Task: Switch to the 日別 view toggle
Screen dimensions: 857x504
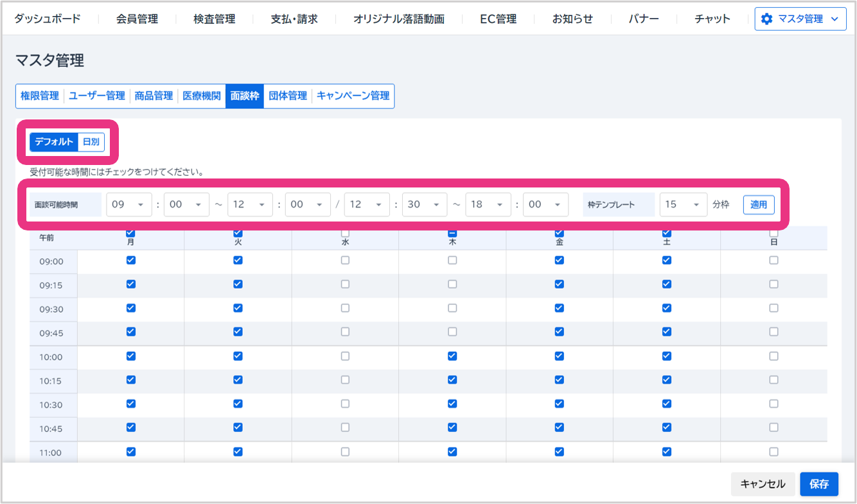Action: pyautogui.click(x=91, y=142)
